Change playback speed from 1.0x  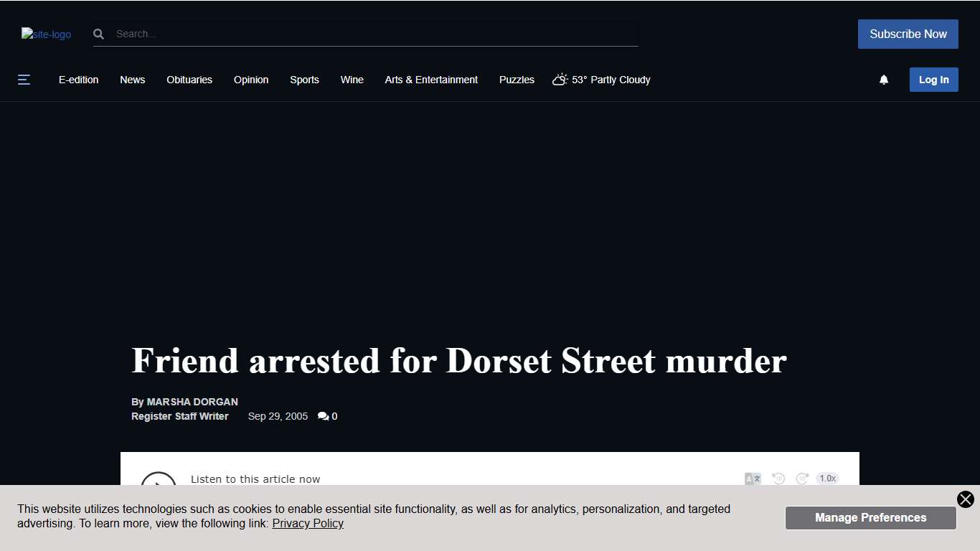click(x=827, y=478)
